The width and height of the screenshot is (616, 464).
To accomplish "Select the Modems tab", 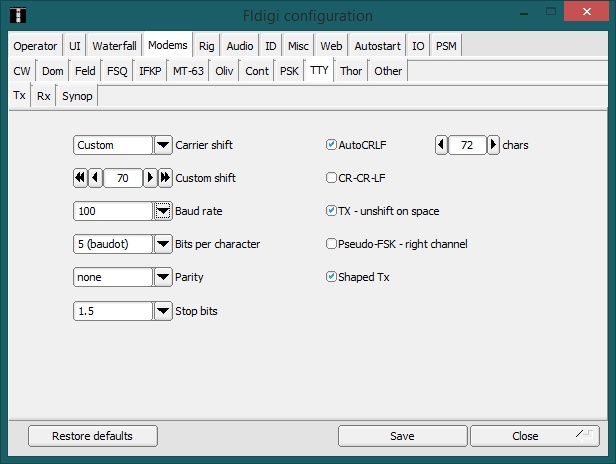I will 168,45.
